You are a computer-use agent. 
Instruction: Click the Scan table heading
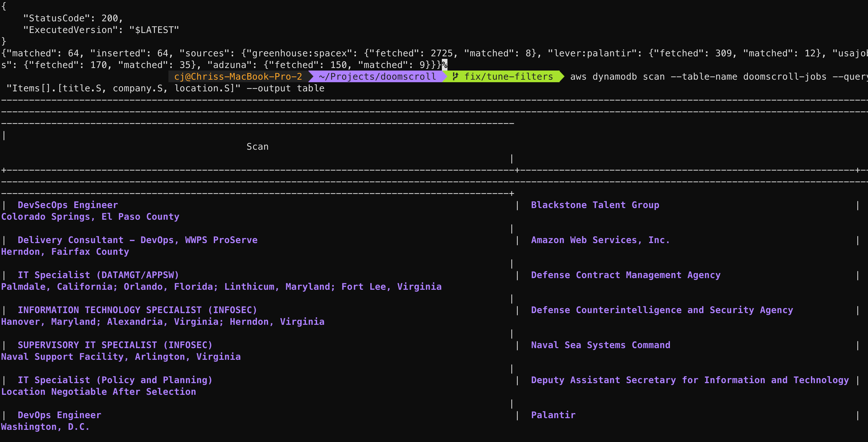[x=257, y=147]
